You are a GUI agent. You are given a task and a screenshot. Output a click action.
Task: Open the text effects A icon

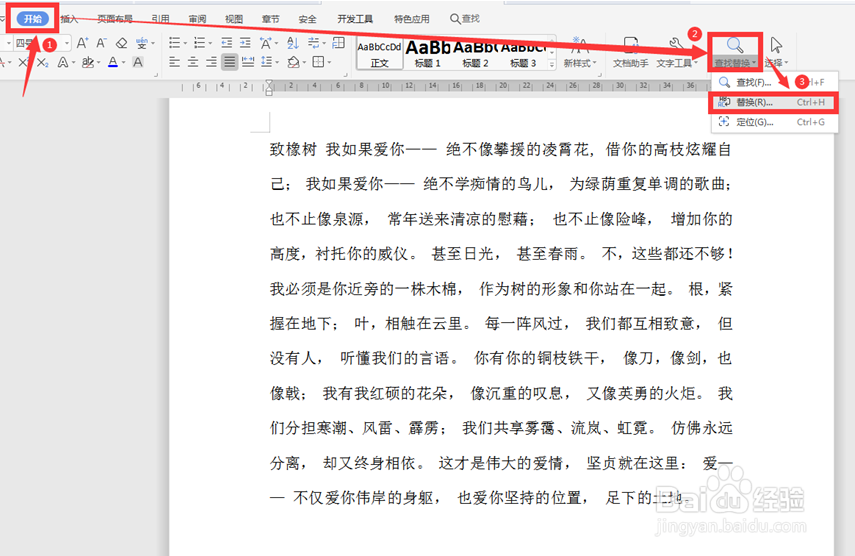[x=63, y=63]
